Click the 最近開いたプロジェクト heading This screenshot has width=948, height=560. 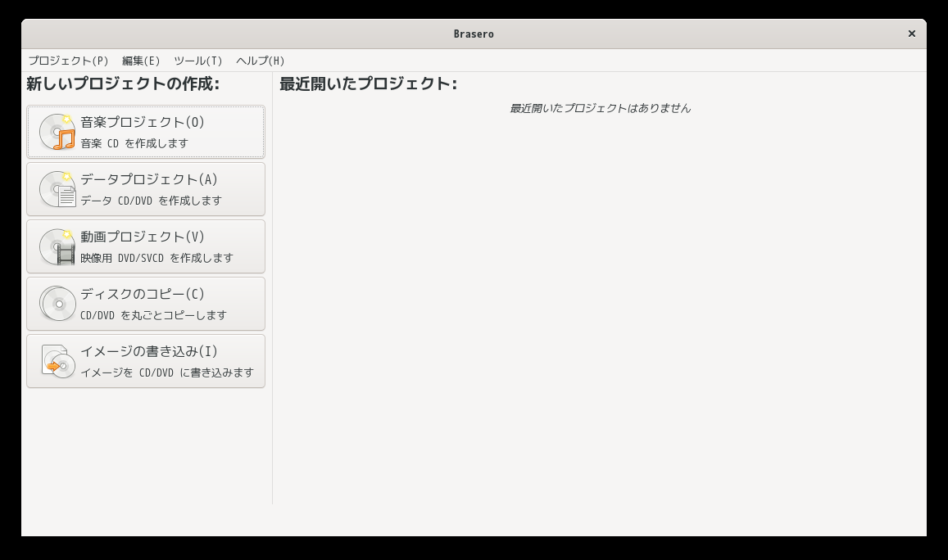coord(368,84)
